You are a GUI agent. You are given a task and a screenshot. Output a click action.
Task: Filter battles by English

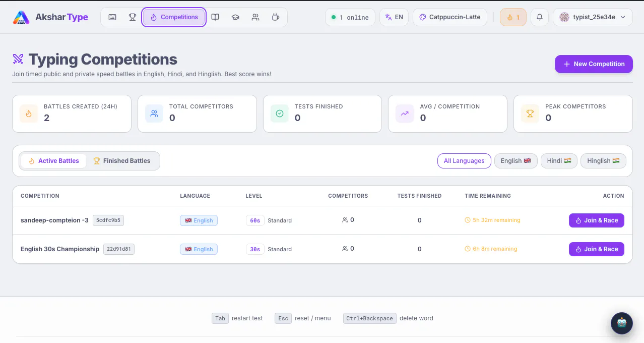516,161
